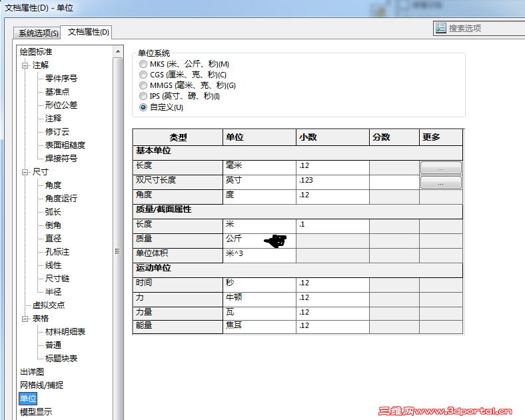Open energy unit cell showing 焦耳
The height and width of the screenshot is (420, 525).
tap(259, 327)
